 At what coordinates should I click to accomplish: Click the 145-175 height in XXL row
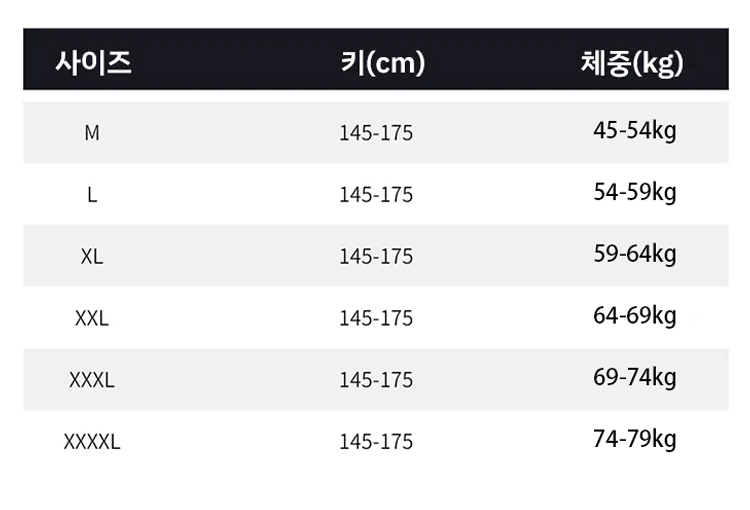[376, 319]
